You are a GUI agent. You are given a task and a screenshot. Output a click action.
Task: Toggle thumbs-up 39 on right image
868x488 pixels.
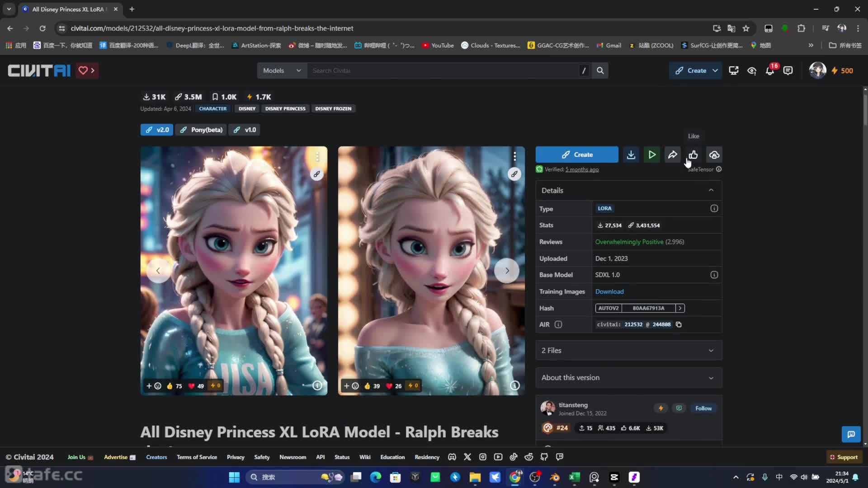tap(372, 386)
